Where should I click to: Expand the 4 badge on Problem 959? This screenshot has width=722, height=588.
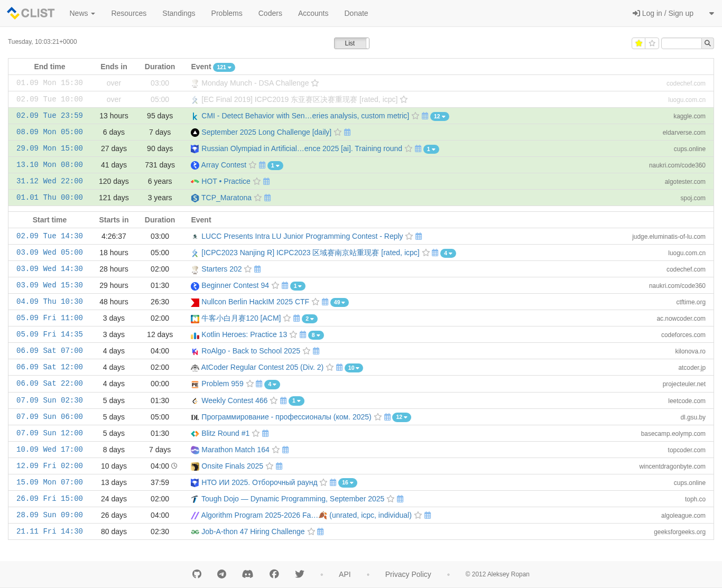point(272,384)
